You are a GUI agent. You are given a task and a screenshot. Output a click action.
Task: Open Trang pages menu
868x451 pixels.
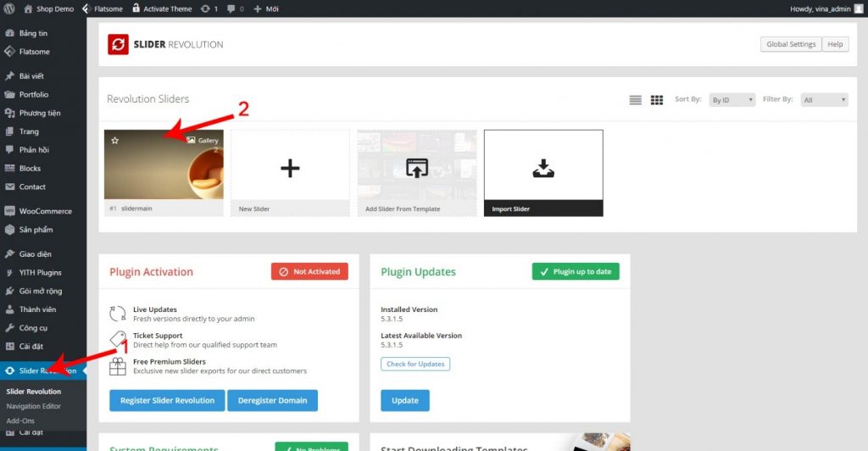29,131
